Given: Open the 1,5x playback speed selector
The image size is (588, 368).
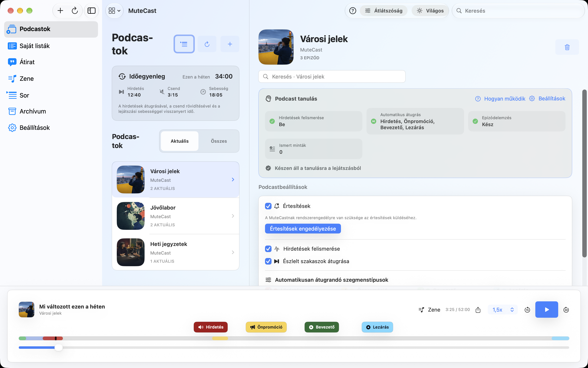Looking at the screenshot, I should (x=503, y=310).
